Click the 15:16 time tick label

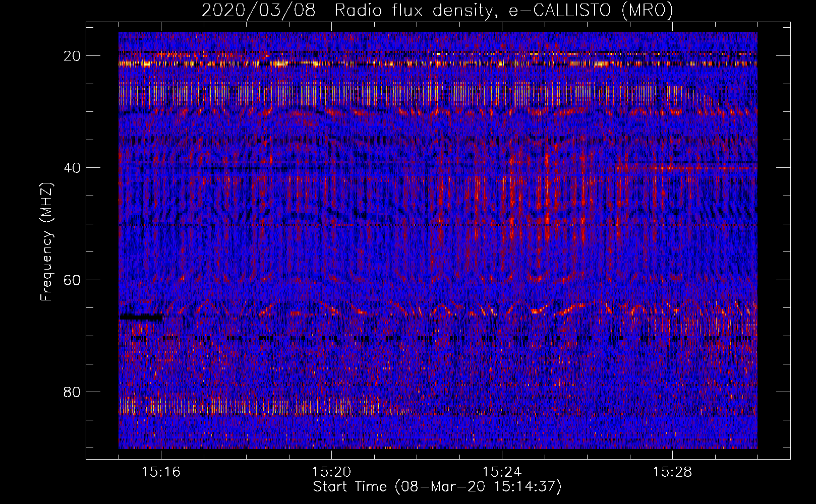tap(161, 472)
